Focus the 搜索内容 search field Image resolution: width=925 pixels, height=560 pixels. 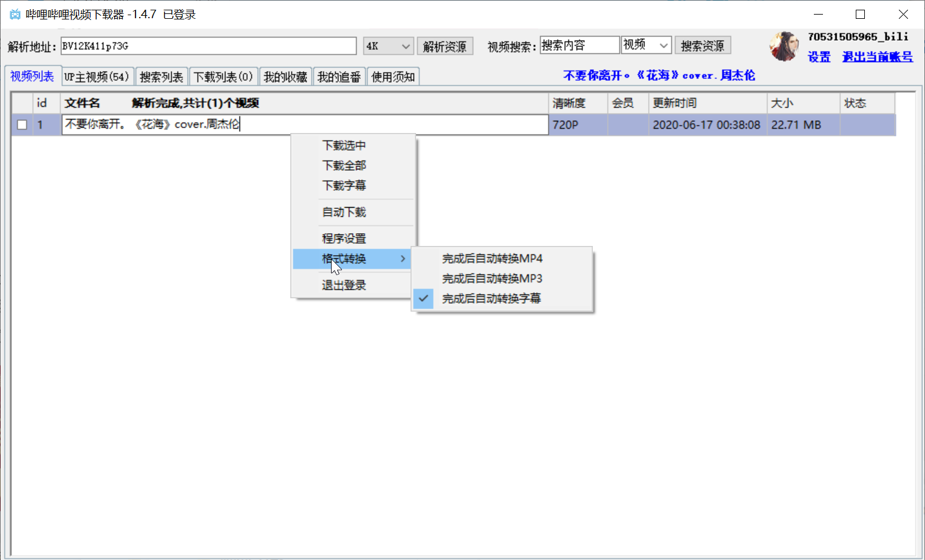[x=579, y=45]
